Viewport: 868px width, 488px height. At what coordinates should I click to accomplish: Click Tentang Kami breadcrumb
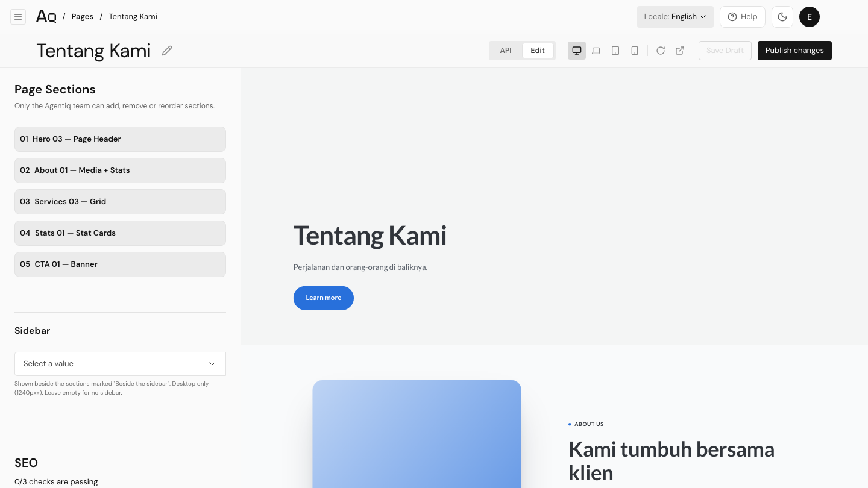coord(133,17)
